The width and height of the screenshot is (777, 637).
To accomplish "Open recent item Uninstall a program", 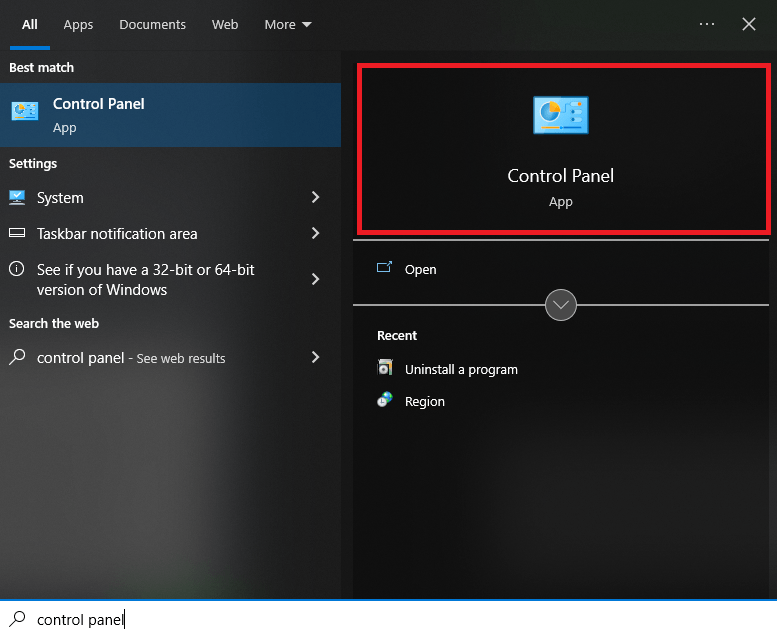I will (461, 370).
